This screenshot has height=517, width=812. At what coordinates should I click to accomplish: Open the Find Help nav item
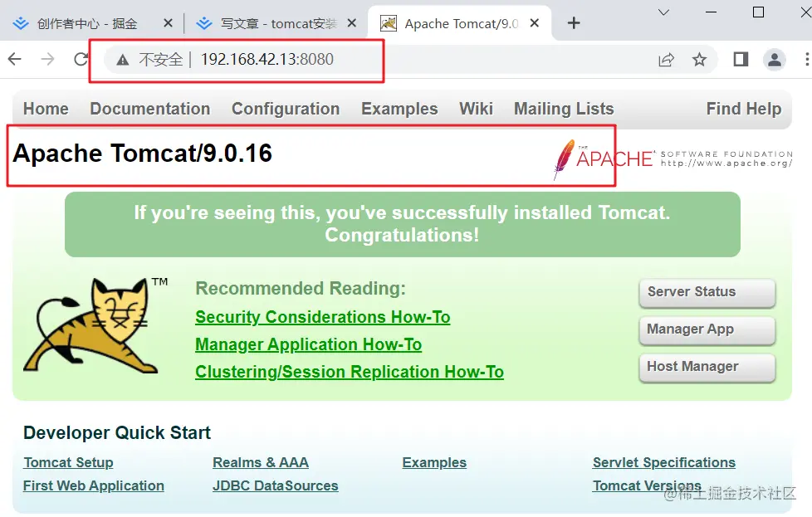point(744,109)
